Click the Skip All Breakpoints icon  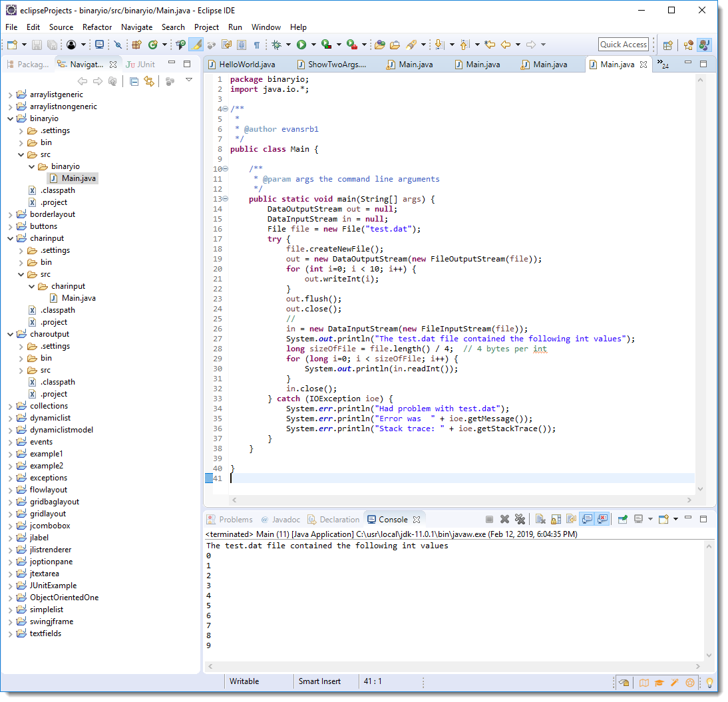118,45
